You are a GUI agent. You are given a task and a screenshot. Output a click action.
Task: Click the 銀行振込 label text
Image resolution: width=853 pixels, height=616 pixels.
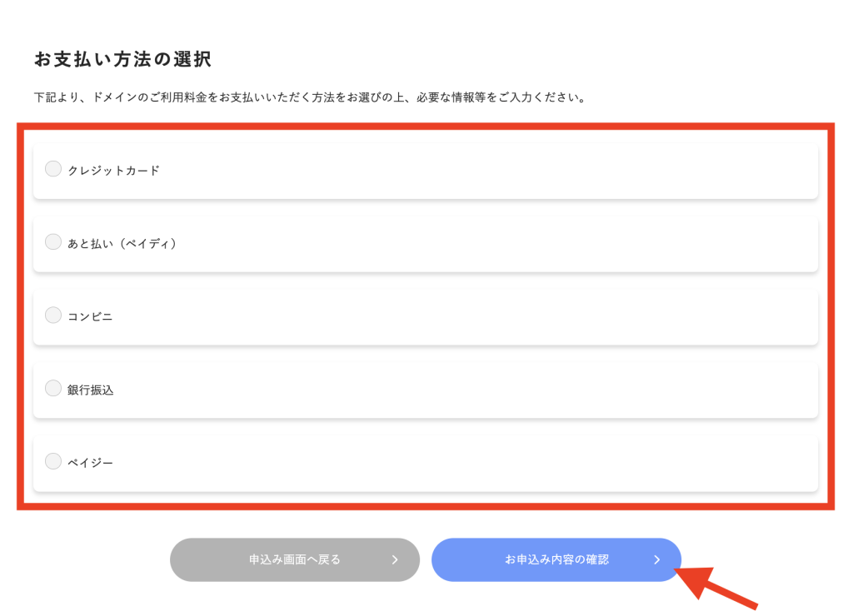(x=90, y=390)
